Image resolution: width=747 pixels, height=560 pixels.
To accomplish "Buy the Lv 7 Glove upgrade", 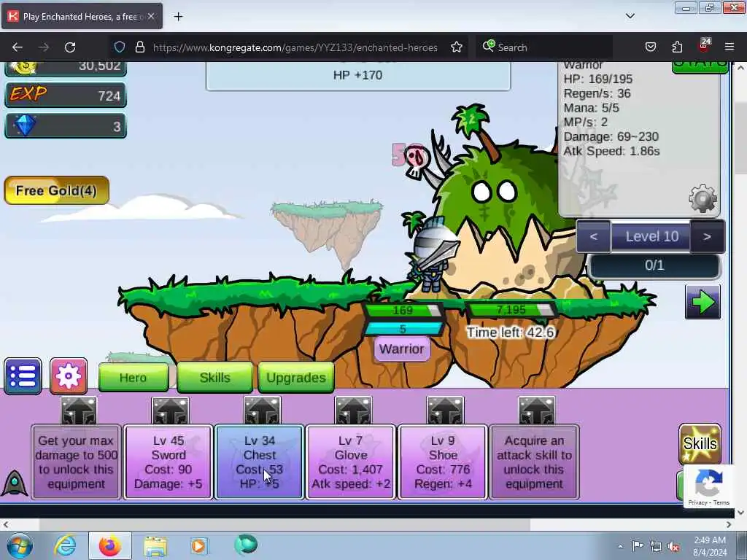I will tap(351, 462).
